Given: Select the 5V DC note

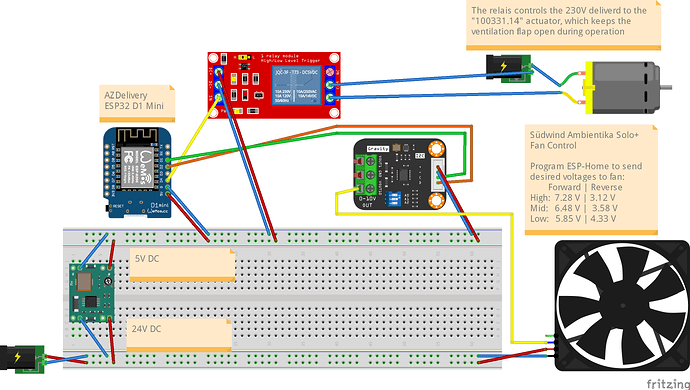Looking at the screenshot, I should click(183, 265).
